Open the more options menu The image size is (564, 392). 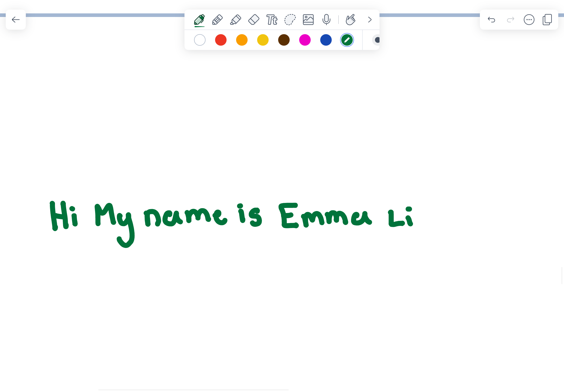(529, 20)
